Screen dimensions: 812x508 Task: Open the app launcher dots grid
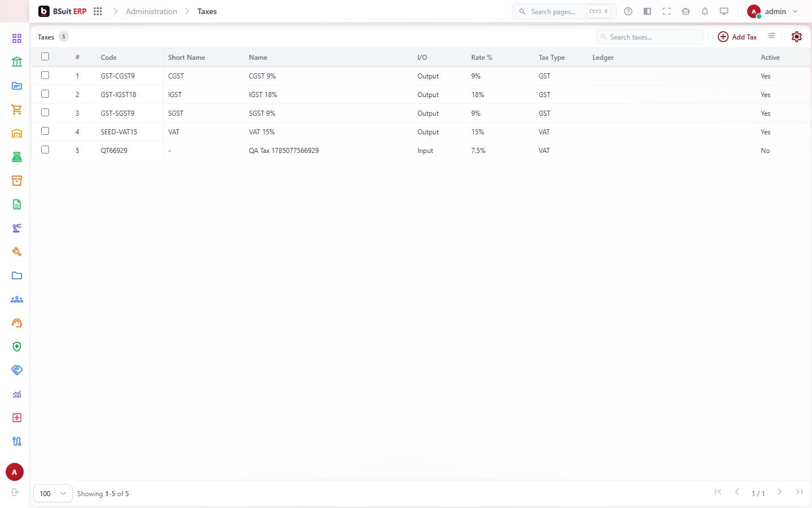[x=98, y=11]
